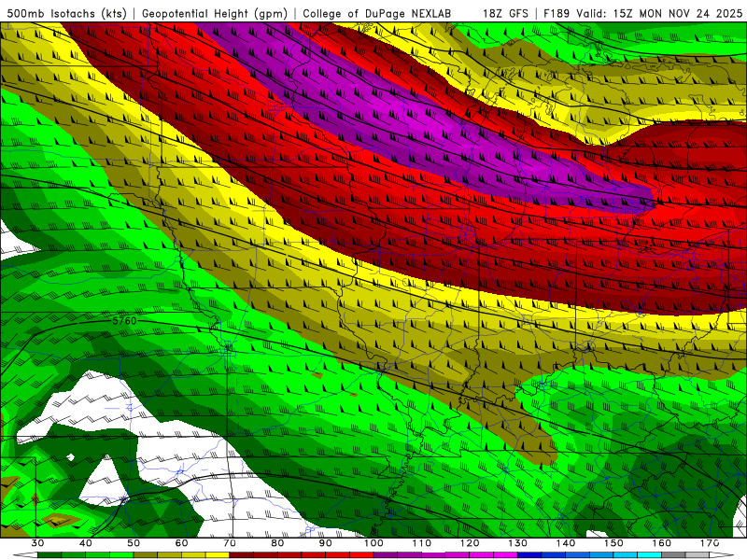Select the dark blue swatch below 130
The image size is (747, 560).
(529, 555)
